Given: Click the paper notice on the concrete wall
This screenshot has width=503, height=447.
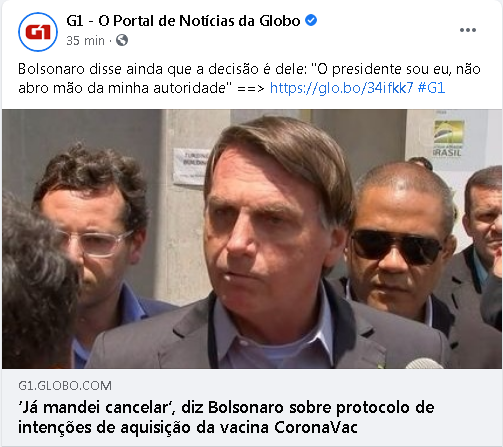Looking at the screenshot, I should tap(189, 166).
